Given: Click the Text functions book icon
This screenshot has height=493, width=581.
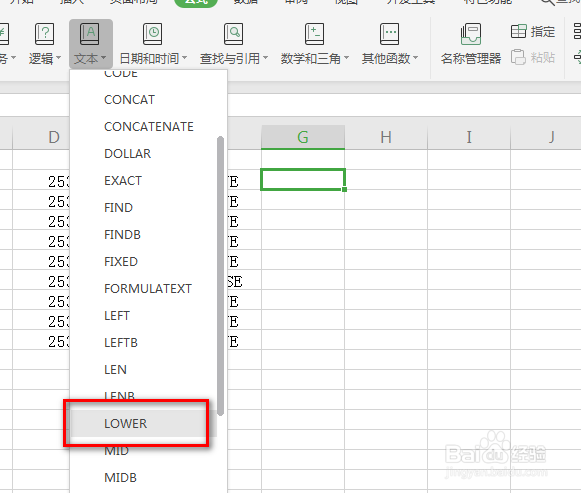Looking at the screenshot, I should 90,34.
